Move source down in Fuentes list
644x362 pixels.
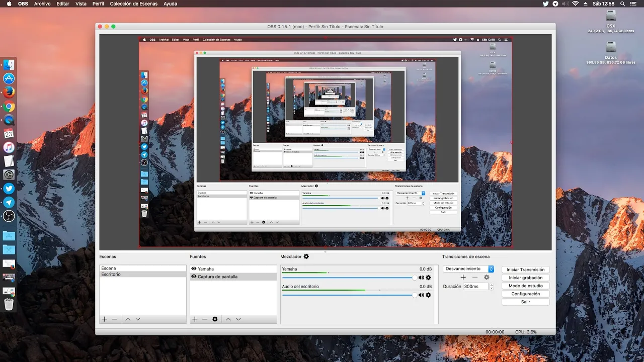[238, 319]
